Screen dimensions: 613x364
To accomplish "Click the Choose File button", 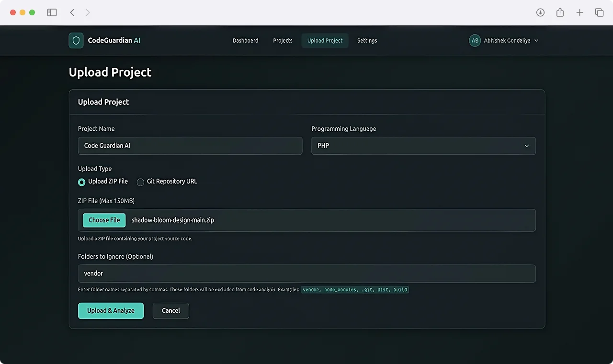I will pos(104,220).
